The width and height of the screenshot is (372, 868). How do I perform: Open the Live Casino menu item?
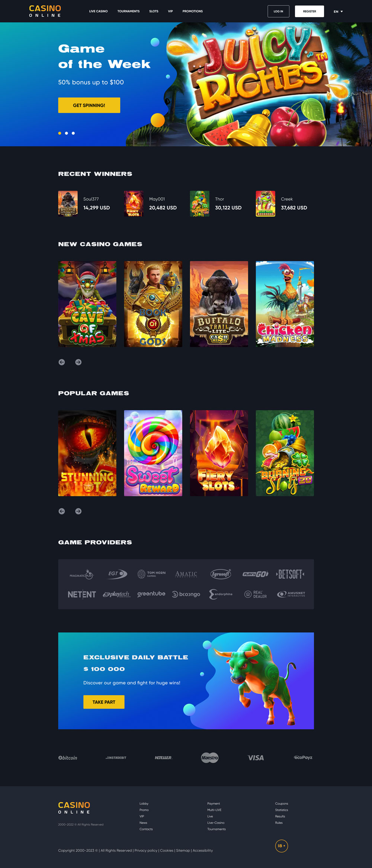(x=98, y=11)
